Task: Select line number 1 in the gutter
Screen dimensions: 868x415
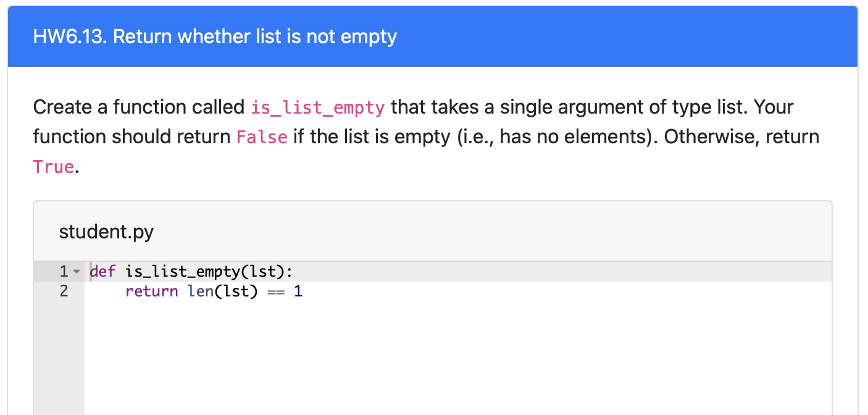Action: 64,271
